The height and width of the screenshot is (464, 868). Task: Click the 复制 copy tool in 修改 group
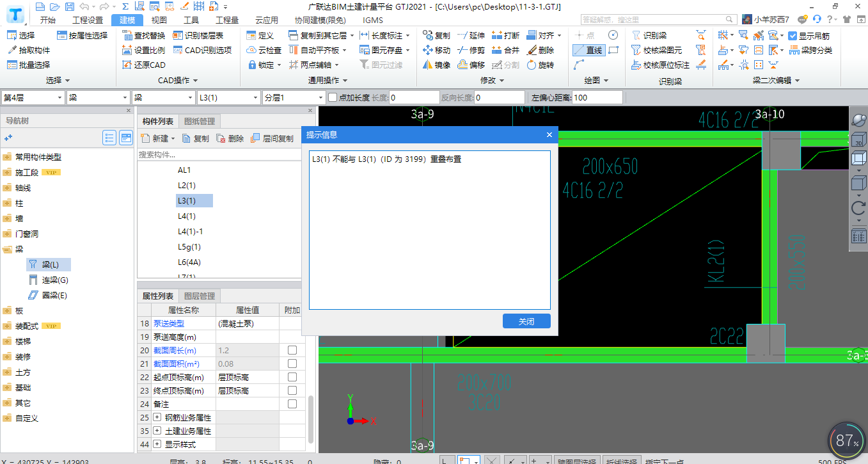coord(436,35)
